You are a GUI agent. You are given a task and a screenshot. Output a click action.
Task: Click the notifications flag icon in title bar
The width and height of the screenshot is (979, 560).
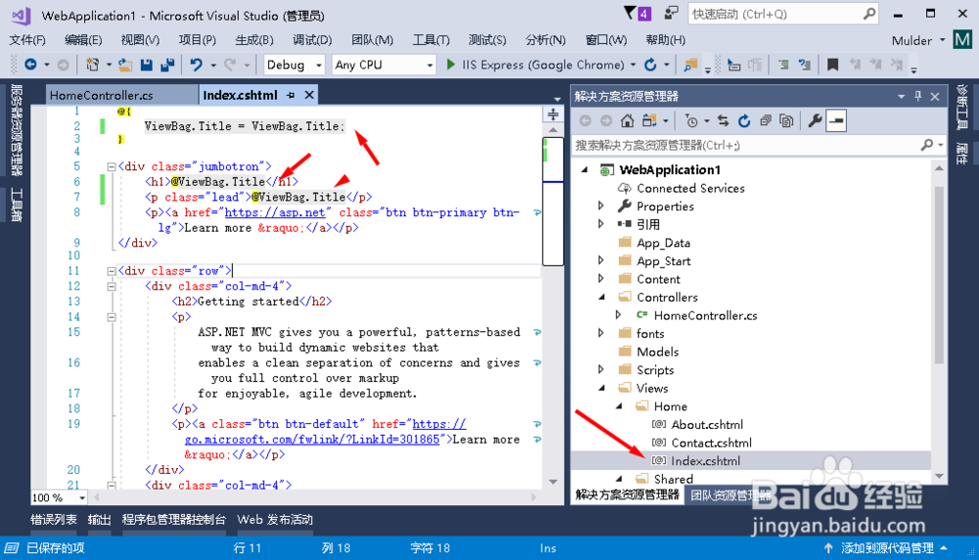pyautogui.click(x=637, y=13)
